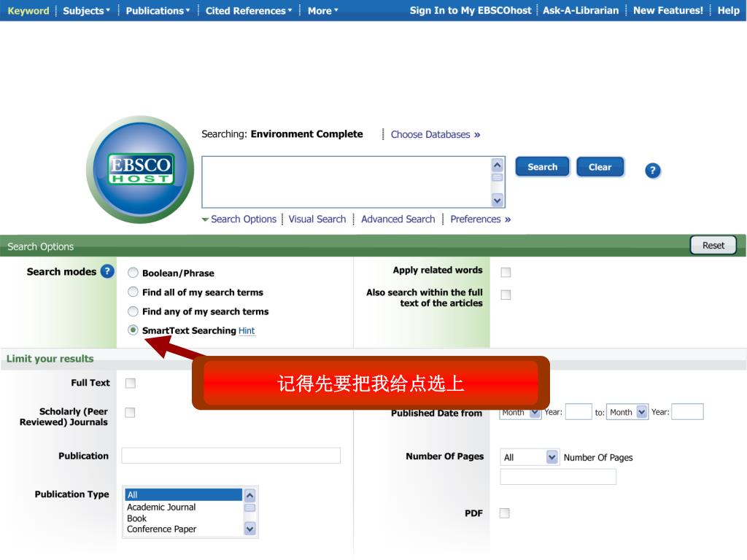
Task: Click the Clear button
Action: [x=600, y=167]
